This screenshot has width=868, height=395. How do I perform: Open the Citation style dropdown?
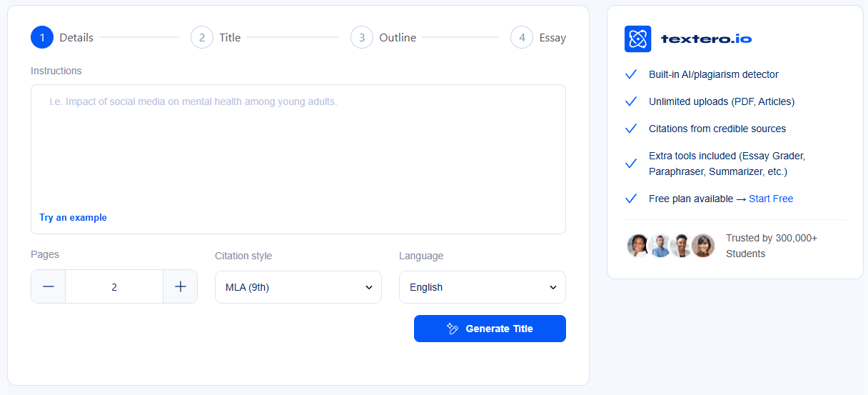coord(298,287)
